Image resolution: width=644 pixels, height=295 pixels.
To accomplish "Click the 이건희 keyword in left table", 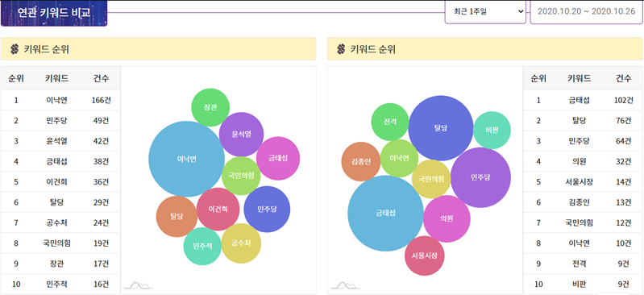I will [x=56, y=181].
